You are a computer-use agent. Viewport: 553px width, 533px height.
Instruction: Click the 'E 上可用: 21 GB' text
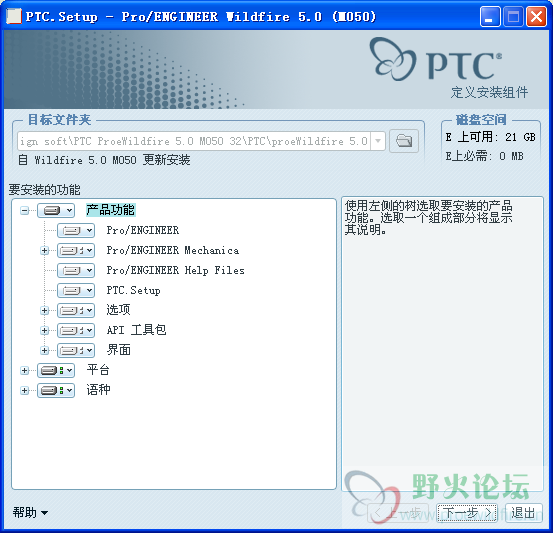pyautogui.click(x=491, y=137)
